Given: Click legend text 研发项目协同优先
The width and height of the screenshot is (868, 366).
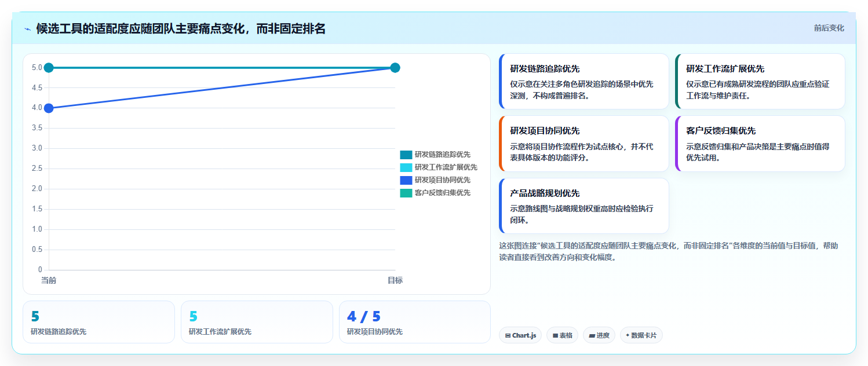Looking at the screenshot, I should coord(443,180).
